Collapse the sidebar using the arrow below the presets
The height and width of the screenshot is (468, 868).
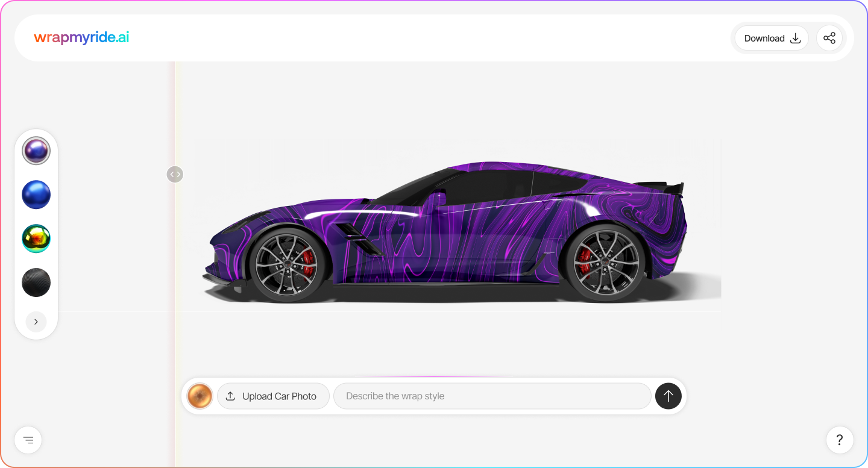coord(36,322)
